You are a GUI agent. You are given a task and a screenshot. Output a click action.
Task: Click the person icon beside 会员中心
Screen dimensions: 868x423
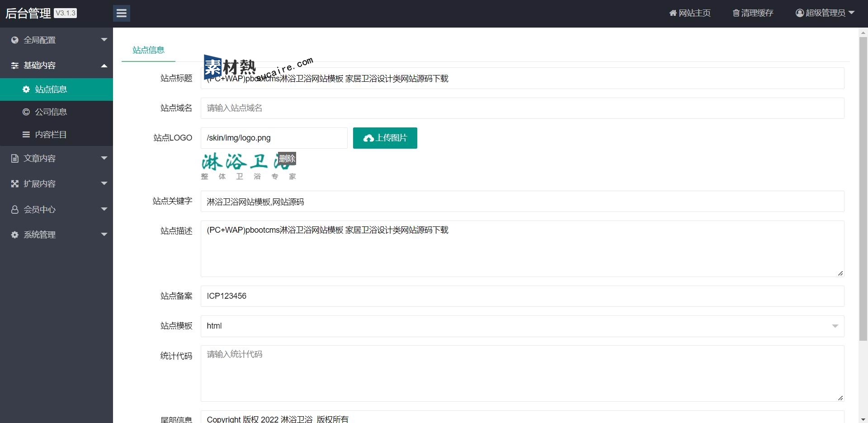tap(15, 209)
